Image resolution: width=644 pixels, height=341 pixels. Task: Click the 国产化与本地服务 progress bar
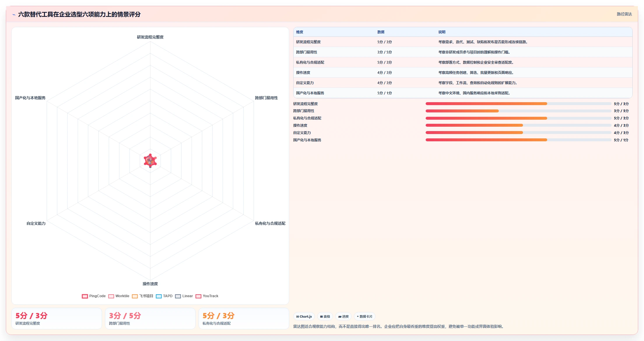point(518,140)
